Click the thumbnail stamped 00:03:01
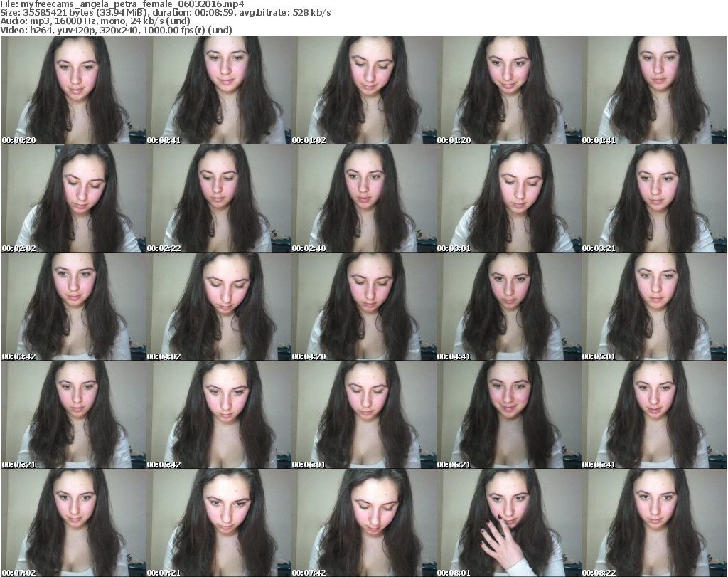Viewport: 728px width, 577px height. (x=509, y=198)
